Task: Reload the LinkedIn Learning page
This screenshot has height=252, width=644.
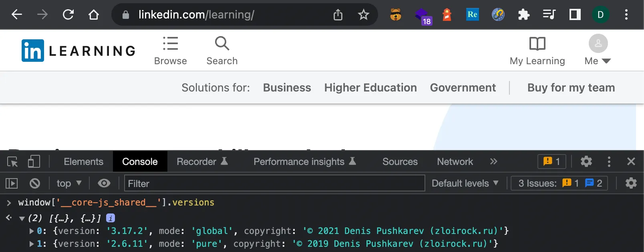Action: point(68,15)
